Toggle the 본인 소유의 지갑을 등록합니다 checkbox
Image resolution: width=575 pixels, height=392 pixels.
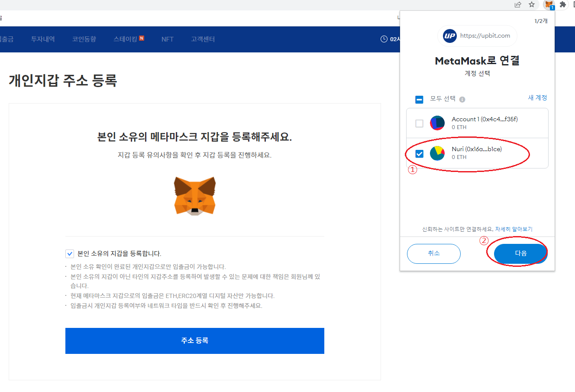click(70, 254)
